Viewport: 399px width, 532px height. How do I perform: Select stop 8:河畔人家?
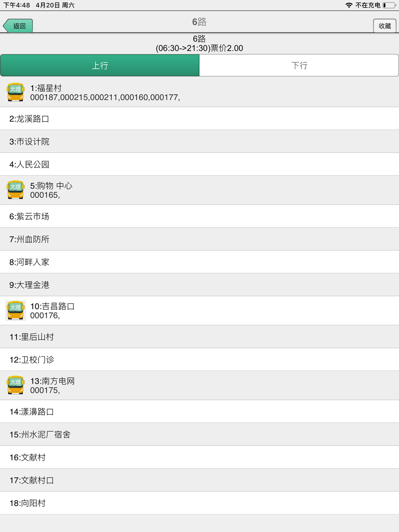[x=199, y=262]
